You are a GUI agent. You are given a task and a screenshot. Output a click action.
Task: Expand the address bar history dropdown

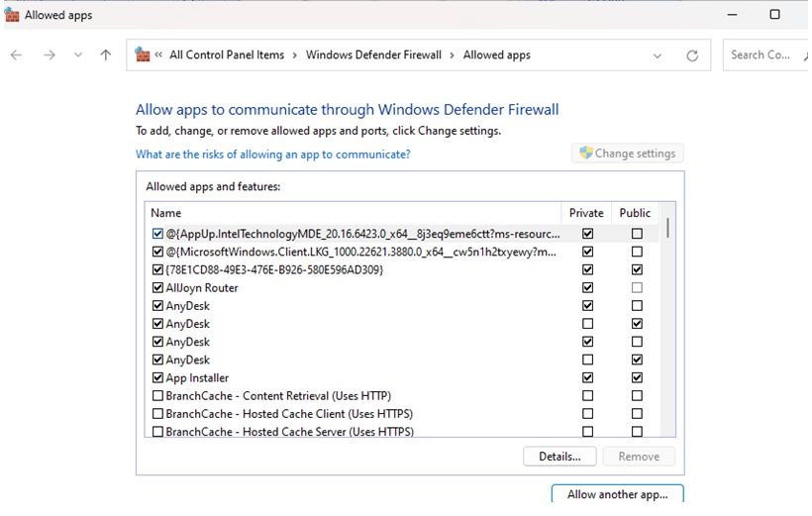(x=658, y=55)
